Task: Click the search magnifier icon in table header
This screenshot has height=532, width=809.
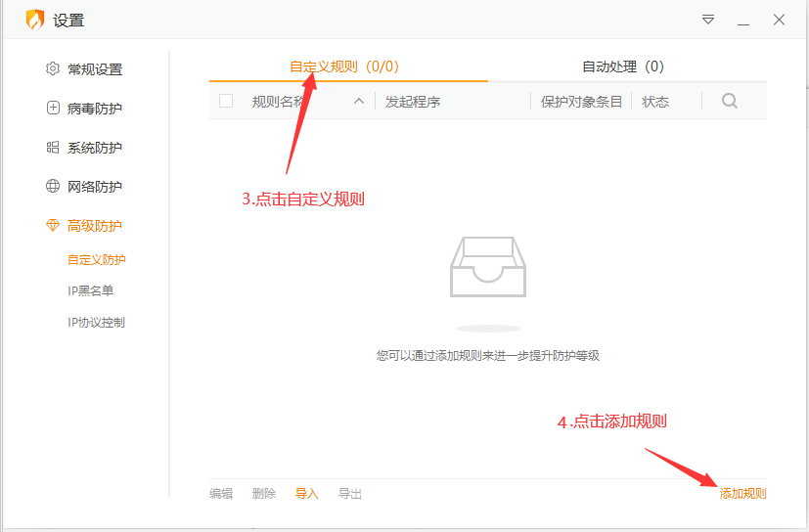Action: click(729, 101)
